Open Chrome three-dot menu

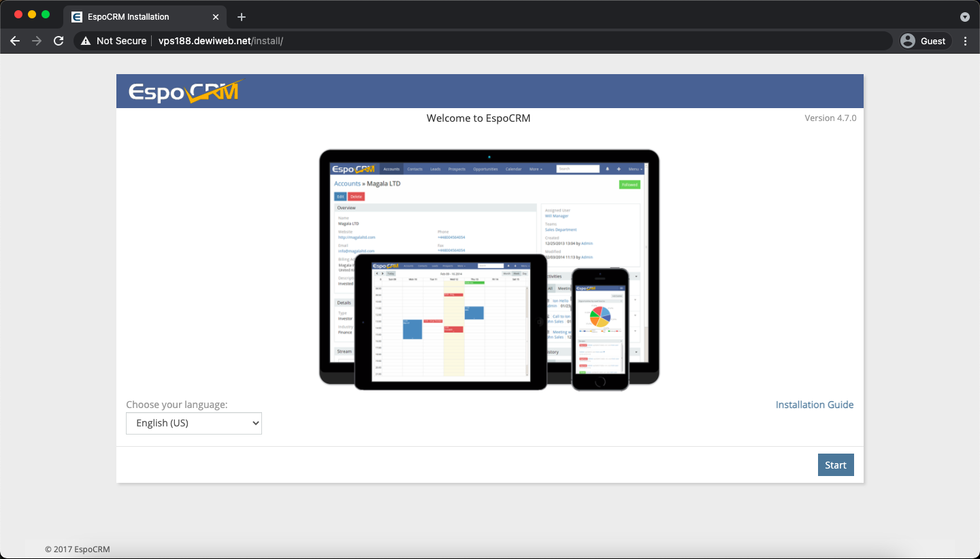pyautogui.click(x=965, y=41)
